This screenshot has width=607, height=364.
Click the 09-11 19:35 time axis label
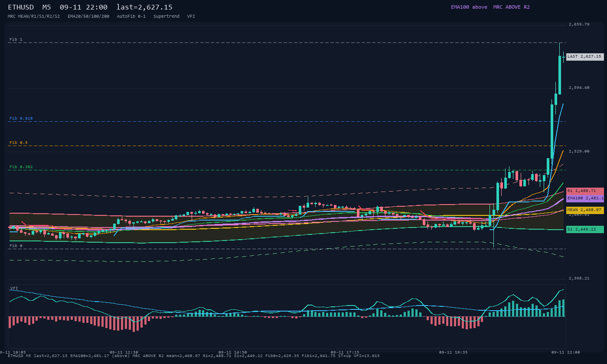(454, 352)
